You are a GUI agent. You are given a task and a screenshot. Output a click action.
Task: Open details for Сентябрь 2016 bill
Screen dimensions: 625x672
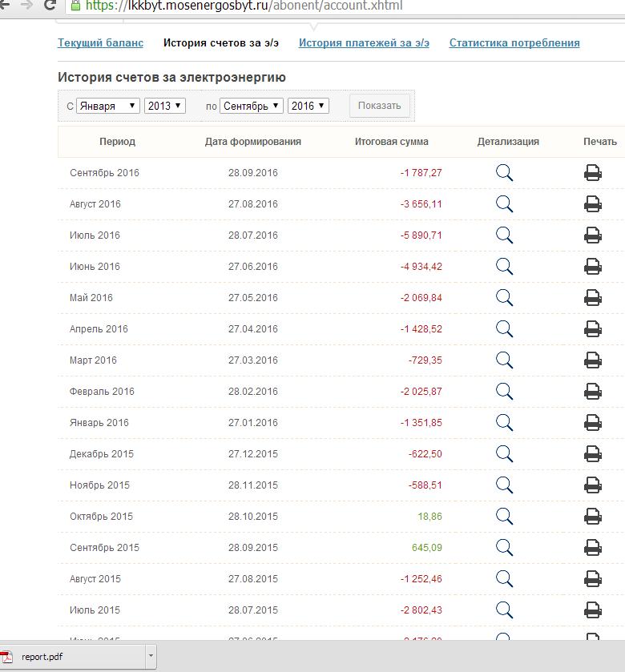[x=504, y=173]
